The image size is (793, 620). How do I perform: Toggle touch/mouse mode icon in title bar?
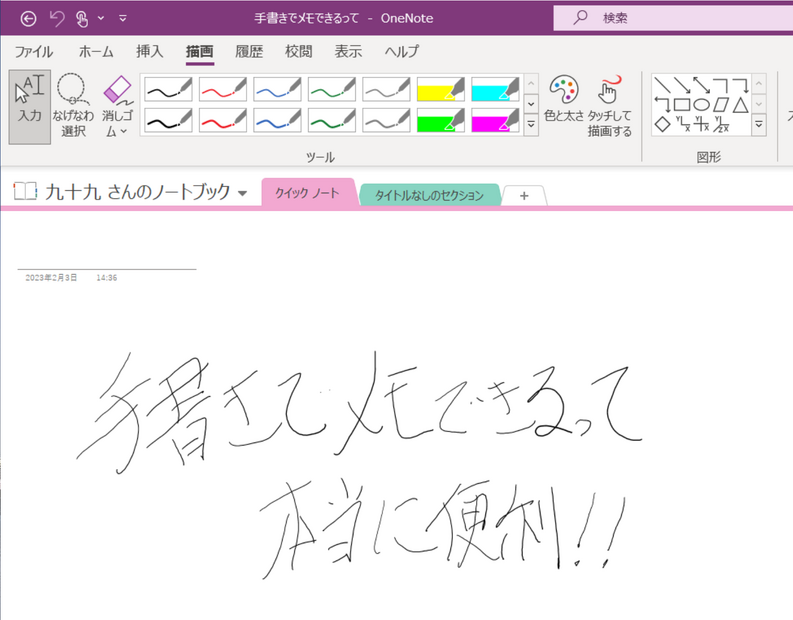82,19
